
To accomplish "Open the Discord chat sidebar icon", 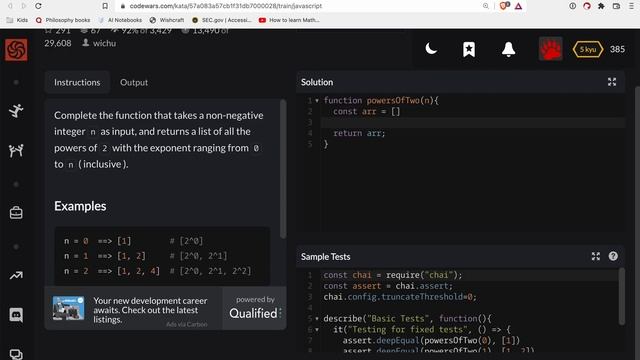I will pyautogui.click(x=16, y=315).
